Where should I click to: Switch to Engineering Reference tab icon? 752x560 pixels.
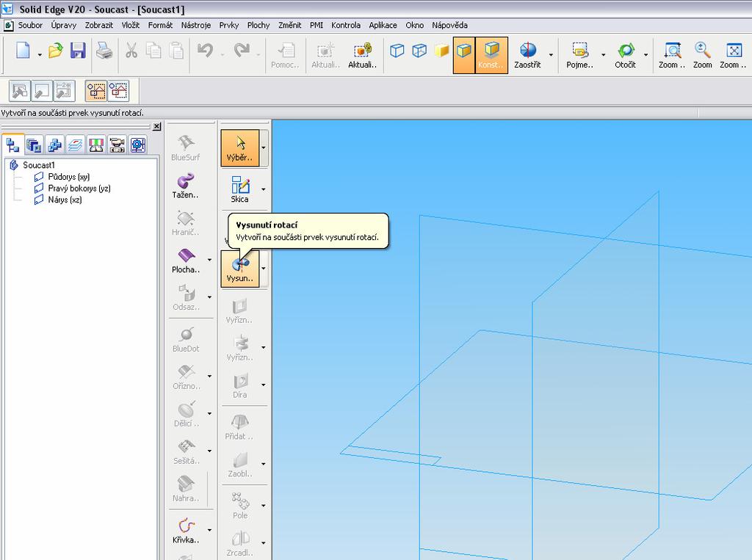coord(137,145)
